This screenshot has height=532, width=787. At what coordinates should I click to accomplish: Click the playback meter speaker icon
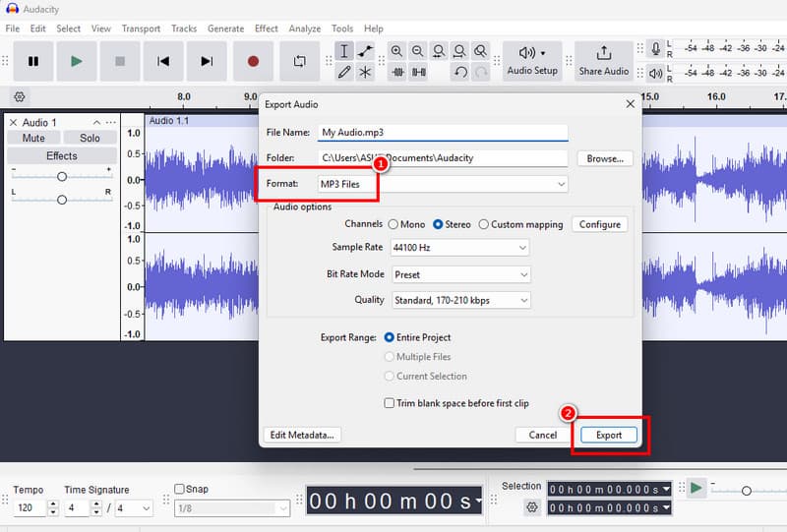[655, 74]
